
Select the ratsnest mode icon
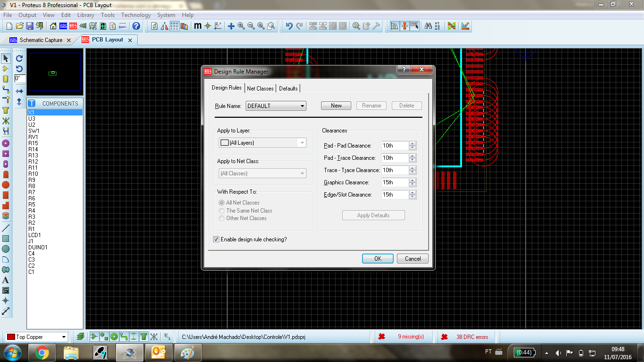[6, 121]
